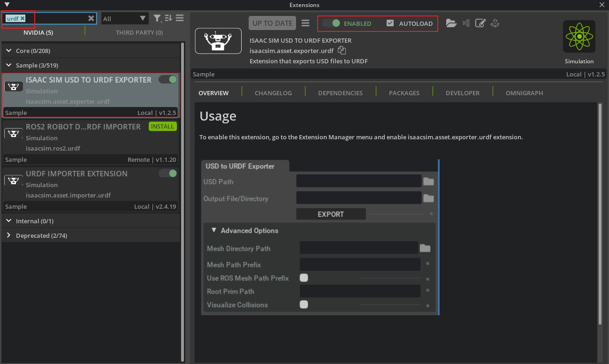Switch to the THIRD PARTY (0) tab

coord(139,33)
